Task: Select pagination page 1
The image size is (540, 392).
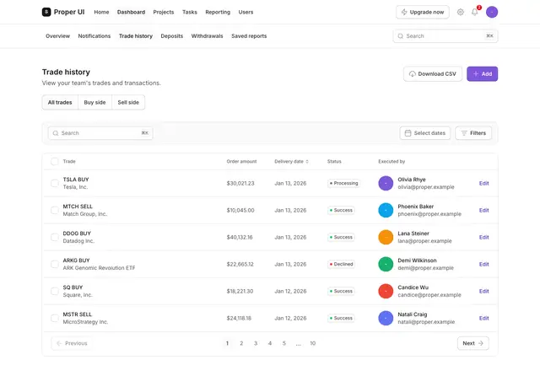Action: click(x=227, y=343)
